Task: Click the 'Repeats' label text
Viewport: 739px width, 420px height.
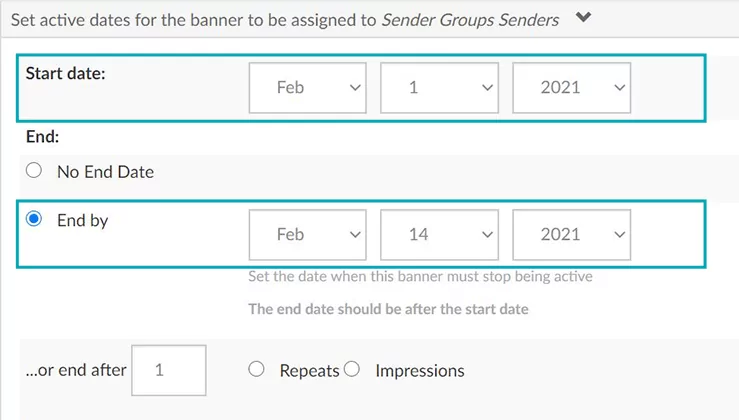Action: point(309,370)
